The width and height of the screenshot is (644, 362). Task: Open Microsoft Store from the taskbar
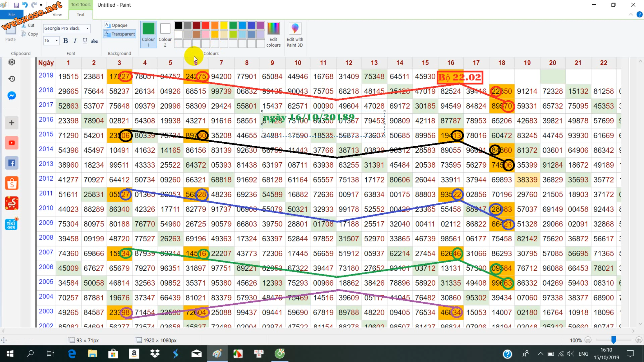(113, 354)
